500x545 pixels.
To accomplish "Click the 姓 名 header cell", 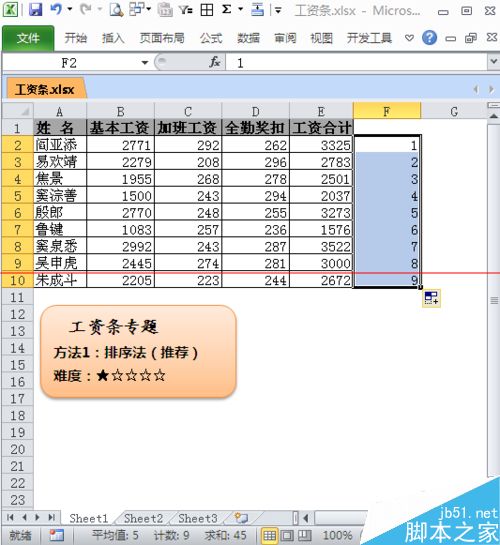I will click(x=60, y=128).
